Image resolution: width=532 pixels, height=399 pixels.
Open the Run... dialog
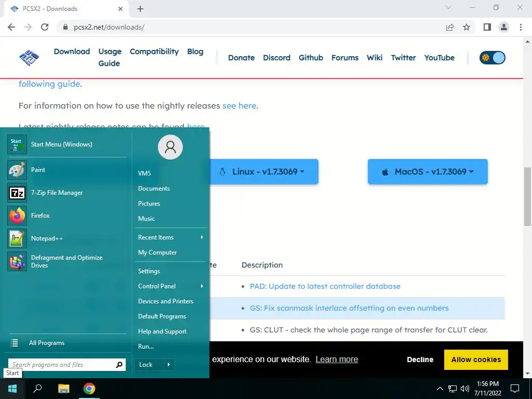[x=146, y=347]
